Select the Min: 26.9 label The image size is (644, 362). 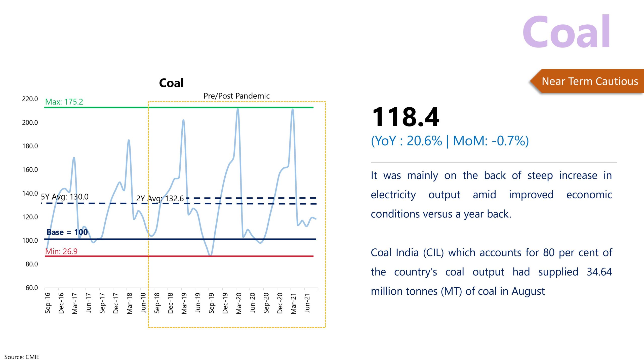coord(61,251)
